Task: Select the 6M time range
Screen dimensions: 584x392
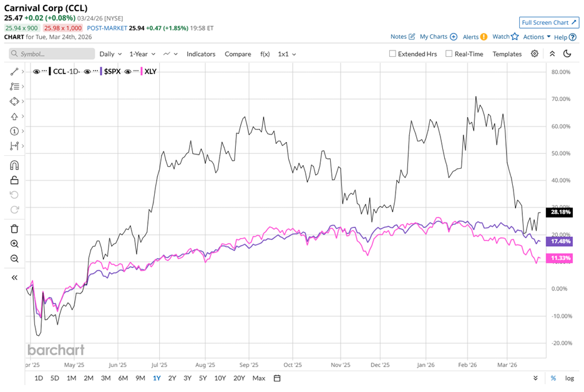Action: click(x=123, y=378)
